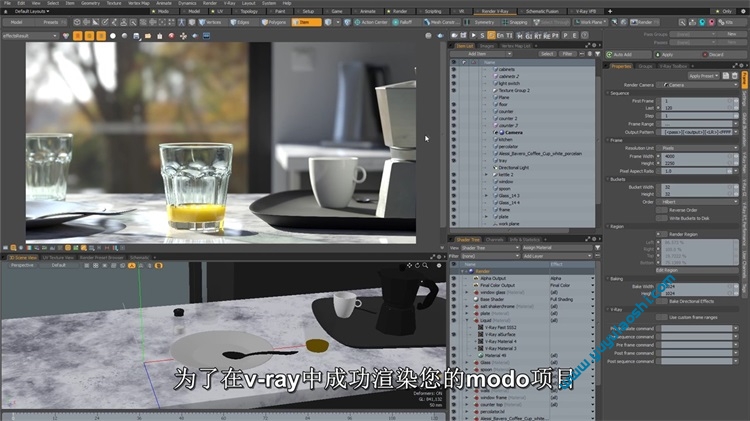The height and width of the screenshot is (421, 750).
Task: Click the help question mark icon
Action: pos(585,35)
